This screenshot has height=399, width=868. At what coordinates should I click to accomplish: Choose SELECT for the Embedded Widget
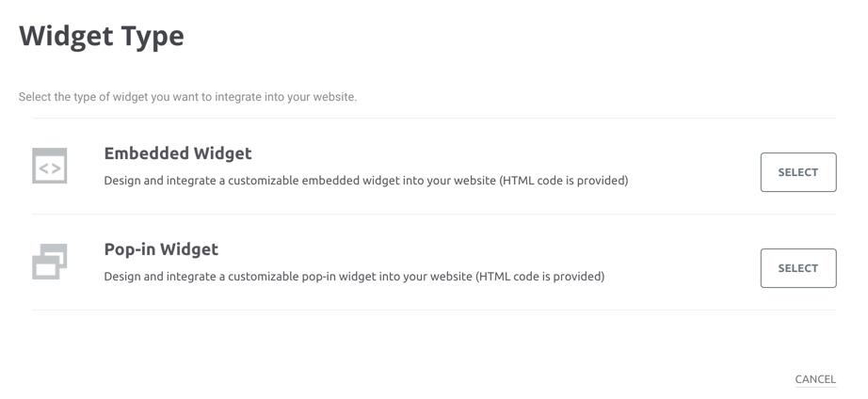point(798,172)
